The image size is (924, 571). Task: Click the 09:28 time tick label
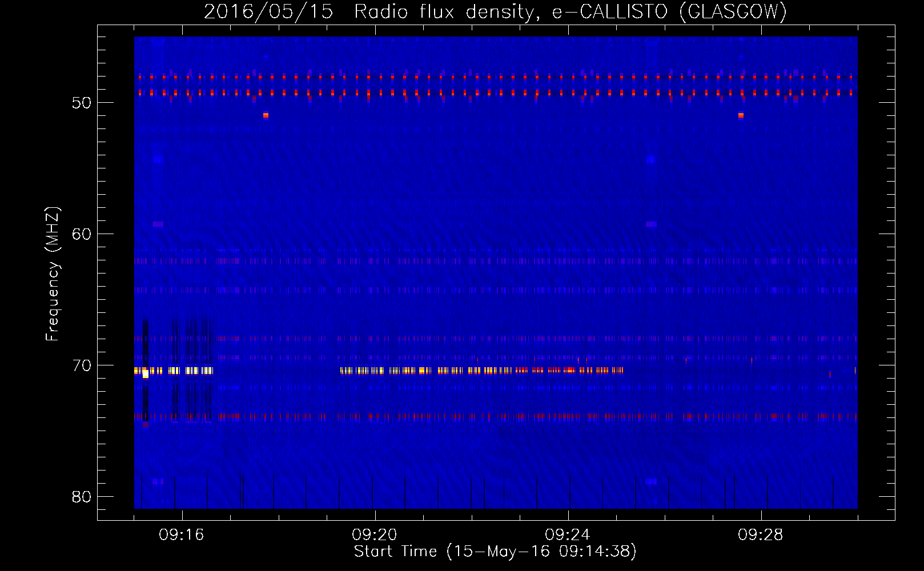coord(761,535)
